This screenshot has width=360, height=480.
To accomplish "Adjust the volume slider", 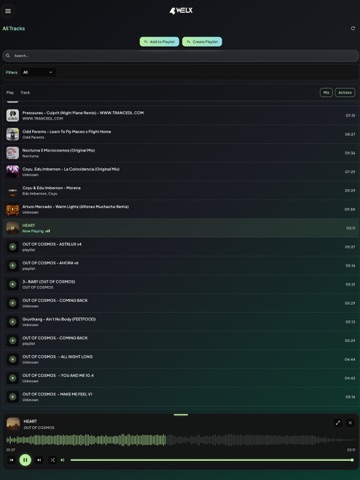I will (212, 460).
